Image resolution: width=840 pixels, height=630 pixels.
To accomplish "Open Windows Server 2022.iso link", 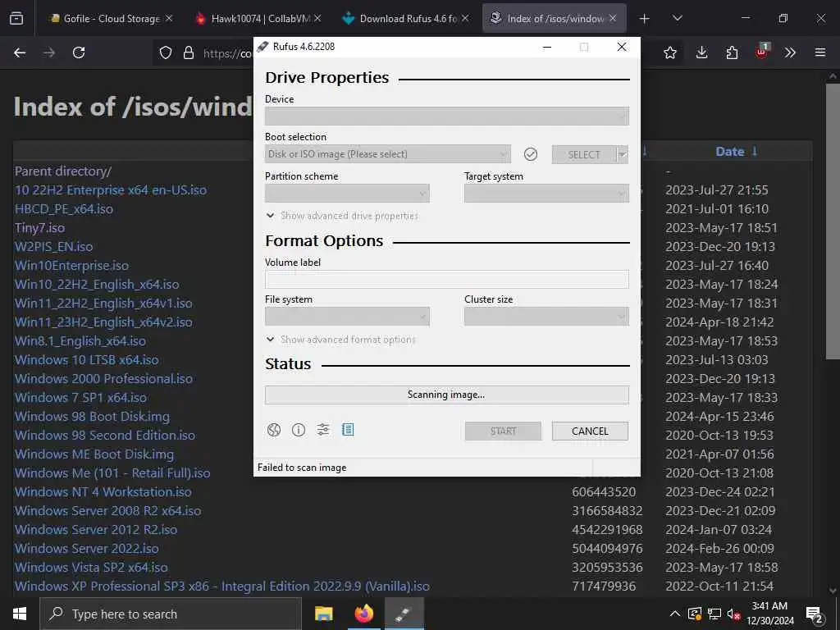I will [86, 549].
